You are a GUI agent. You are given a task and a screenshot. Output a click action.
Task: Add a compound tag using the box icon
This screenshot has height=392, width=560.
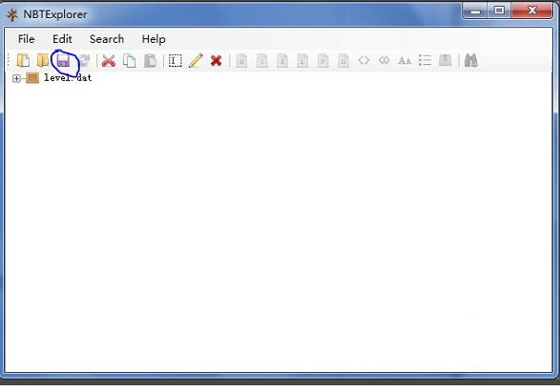(445, 60)
